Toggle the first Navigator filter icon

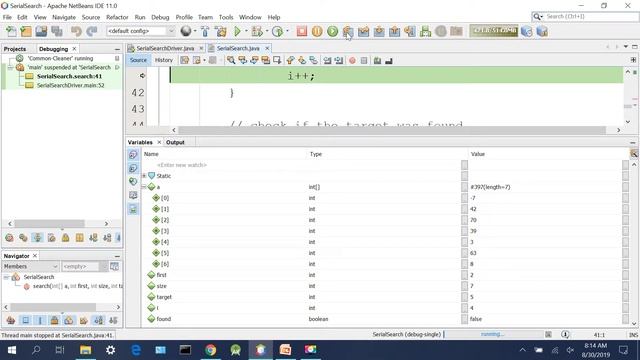pos(11,320)
